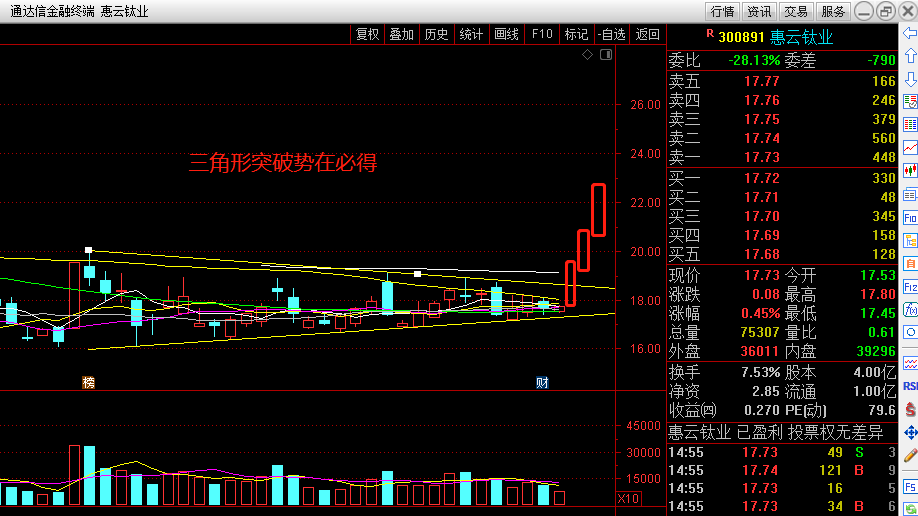918x516 pixels.
Task: Select the 买一 17.72 order row
Action: click(782, 178)
